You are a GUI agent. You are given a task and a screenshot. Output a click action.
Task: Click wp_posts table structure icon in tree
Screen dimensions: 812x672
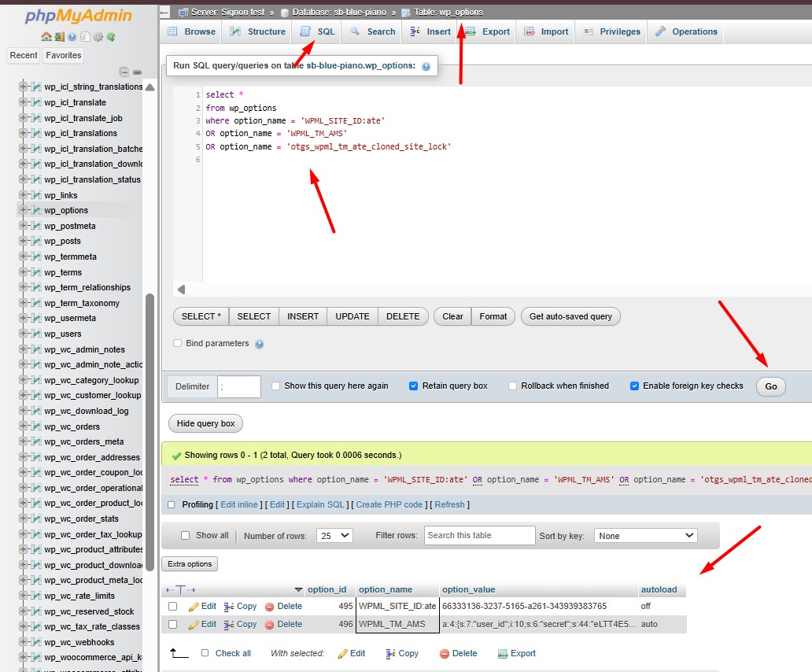35,241
